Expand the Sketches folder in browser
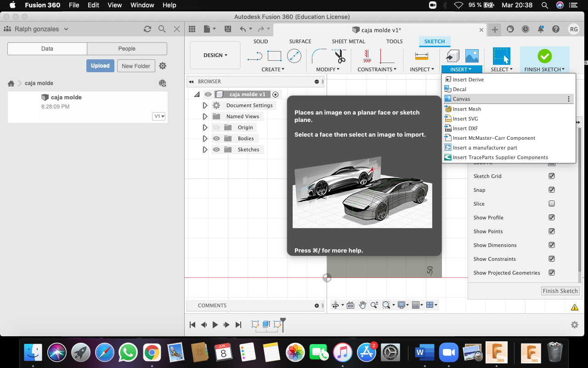 tap(205, 149)
